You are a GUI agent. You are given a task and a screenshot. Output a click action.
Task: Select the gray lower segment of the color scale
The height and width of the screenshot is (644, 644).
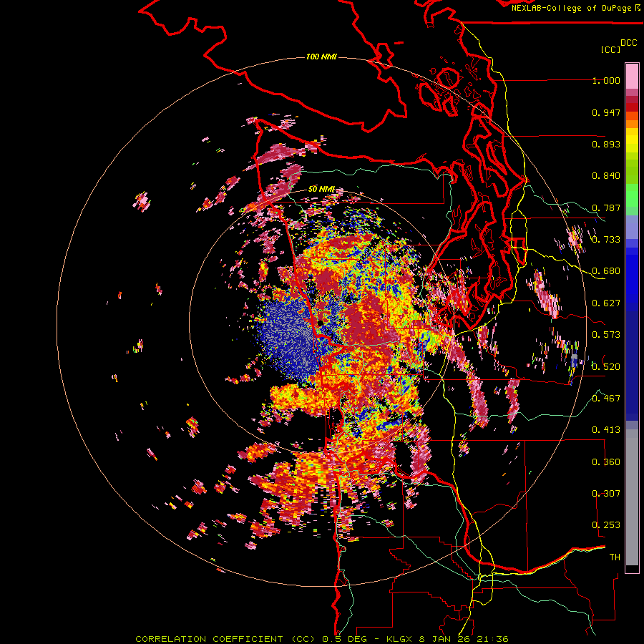(x=632, y=497)
